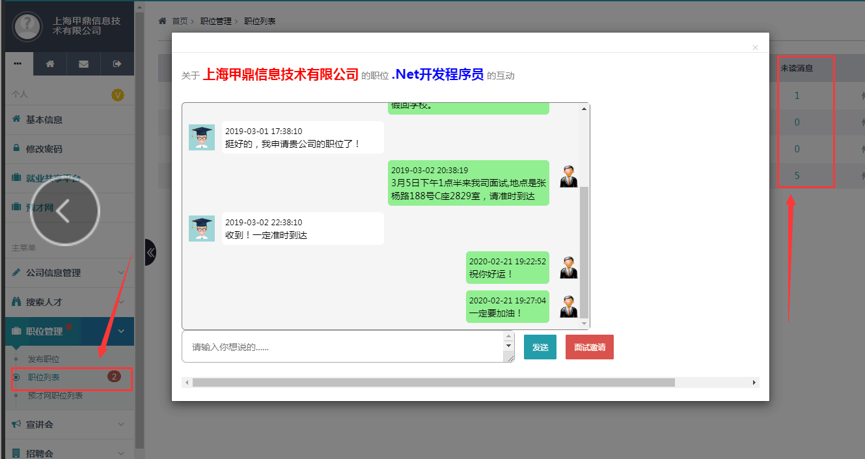Click the home icon in sidebar toolbar

[x=50, y=64]
